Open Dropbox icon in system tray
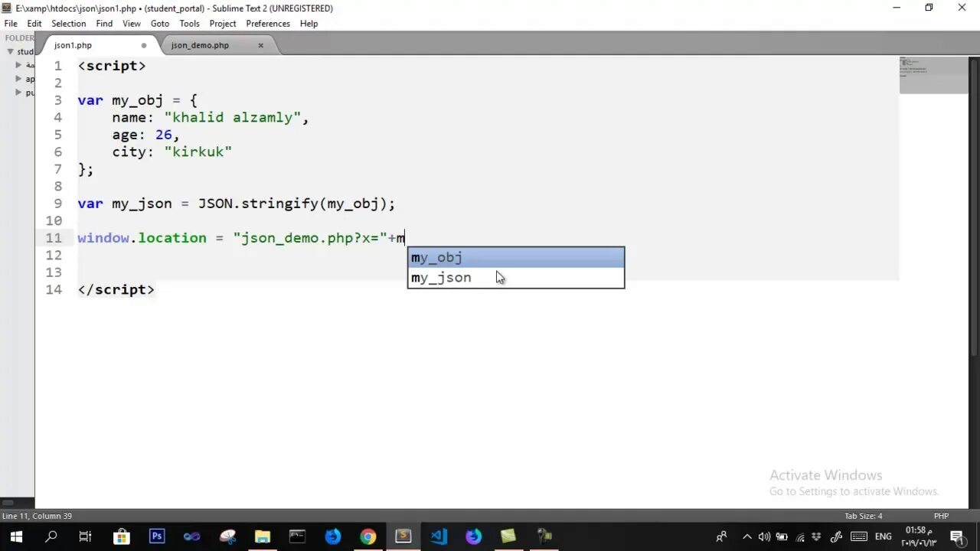 [x=817, y=536]
